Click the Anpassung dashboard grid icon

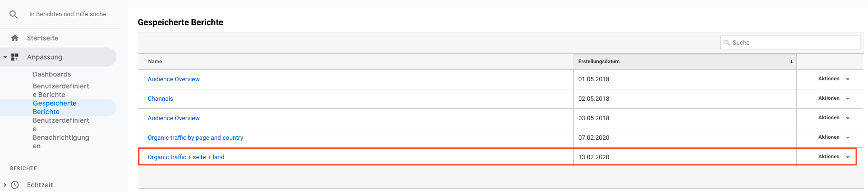(15, 57)
